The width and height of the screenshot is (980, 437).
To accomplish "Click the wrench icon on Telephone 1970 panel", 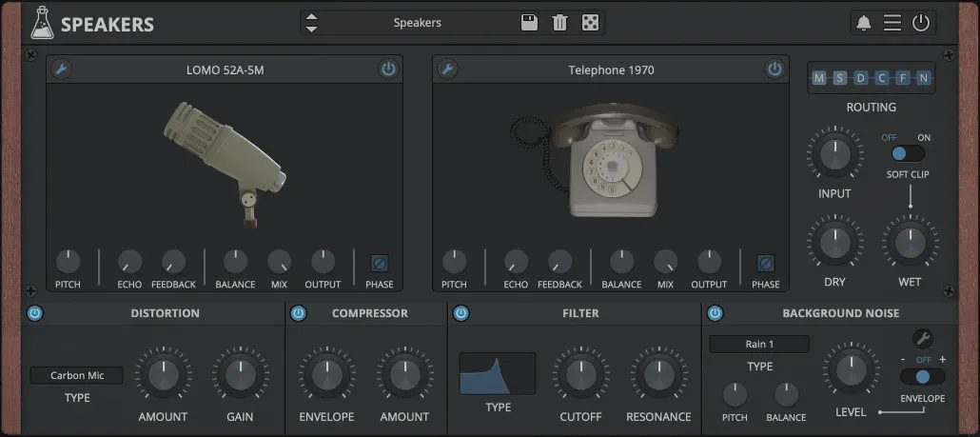I will (445, 69).
